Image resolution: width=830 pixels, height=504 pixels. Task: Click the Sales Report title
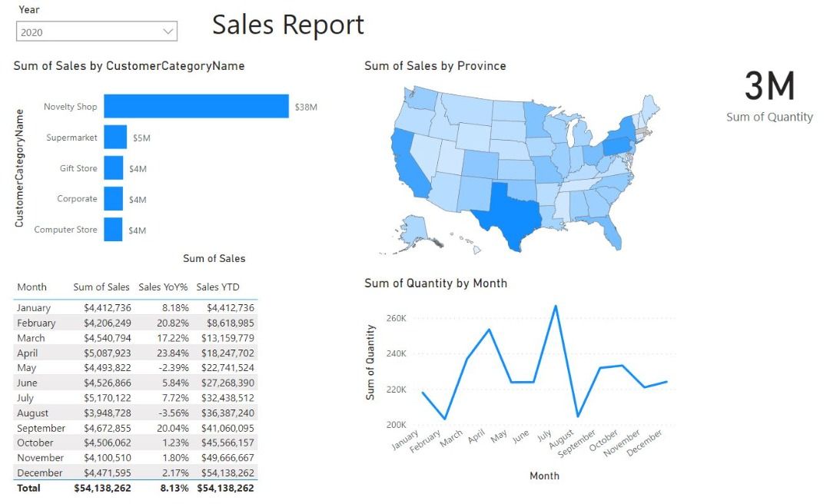point(288,25)
